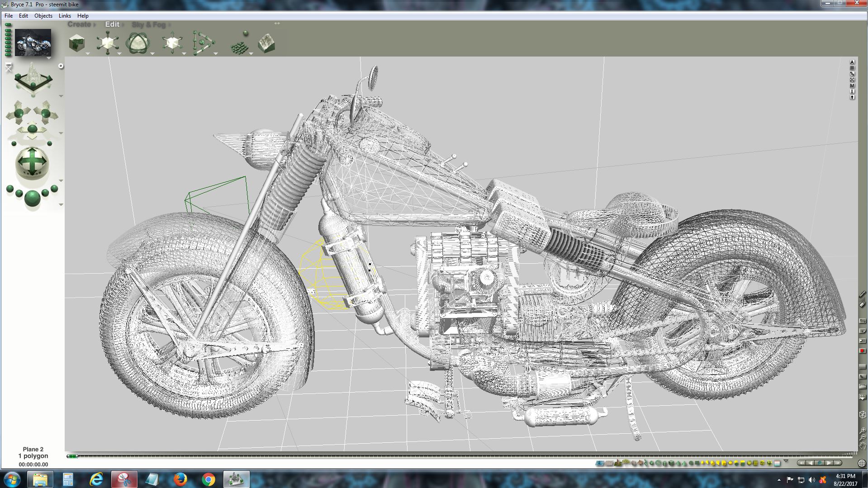
Task: Click the View Control terrain diorama
Action: tap(33, 80)
